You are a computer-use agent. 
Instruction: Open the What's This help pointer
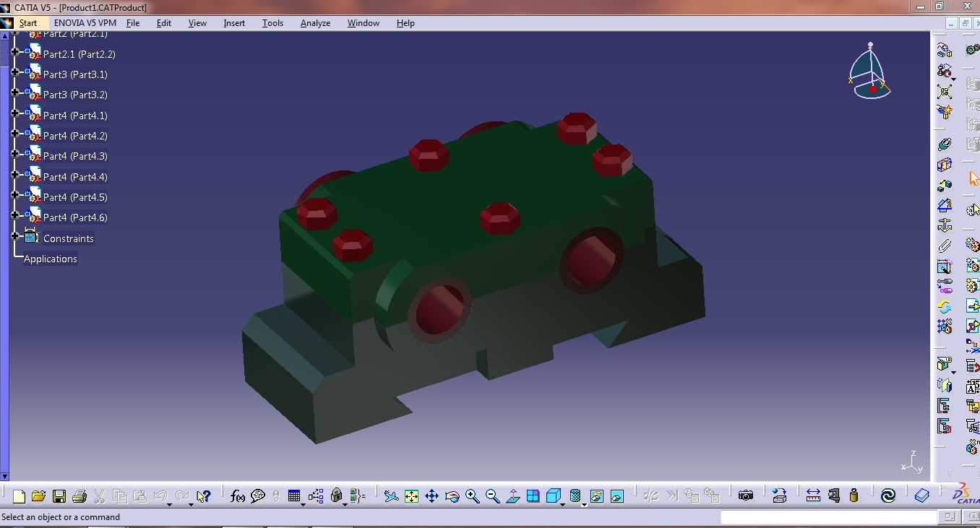point(203,496)
